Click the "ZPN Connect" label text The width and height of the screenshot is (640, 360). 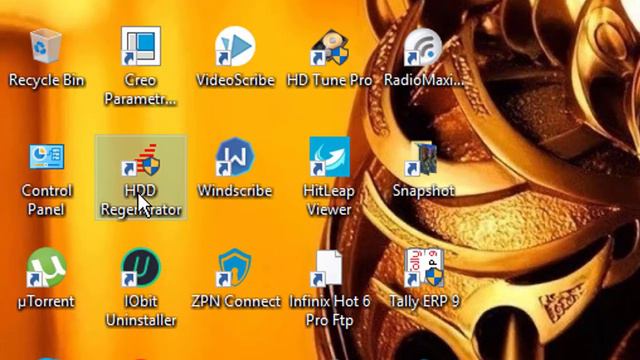click(x=236, y=301)
